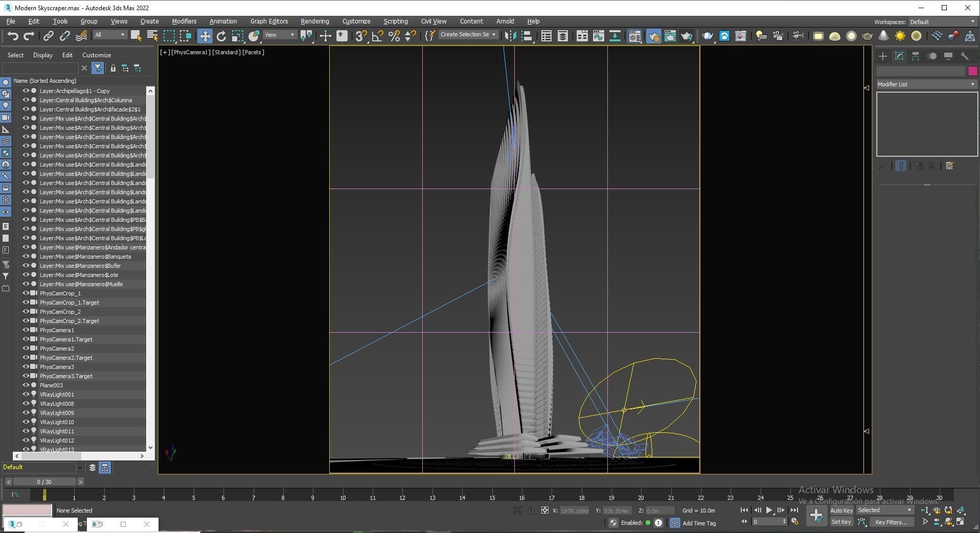
Task: Hide the Layer:Mix use$Manzanero$Lote layer
Action: click(x=26, y=275)
